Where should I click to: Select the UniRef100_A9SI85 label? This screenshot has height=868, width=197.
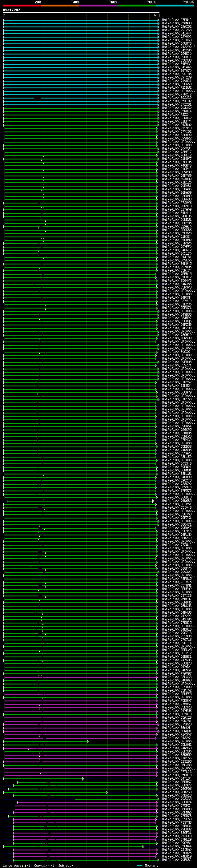click(x=176, y=74)
